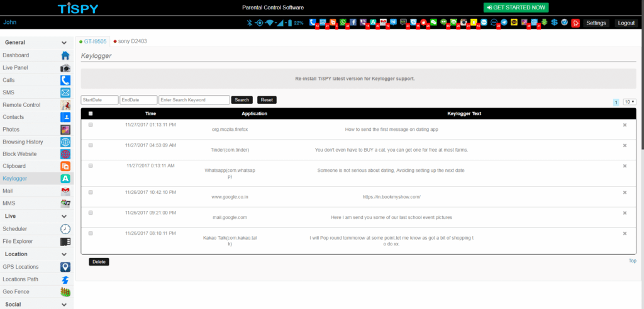The image size is (644, 309).
Task: Click the Facebook icon in top bar
Action: (353, 22)
